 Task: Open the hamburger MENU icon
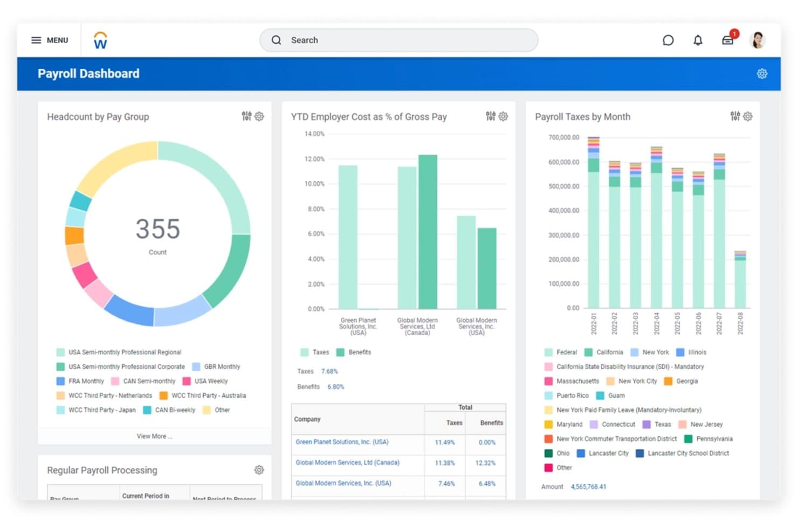[36, 40]
